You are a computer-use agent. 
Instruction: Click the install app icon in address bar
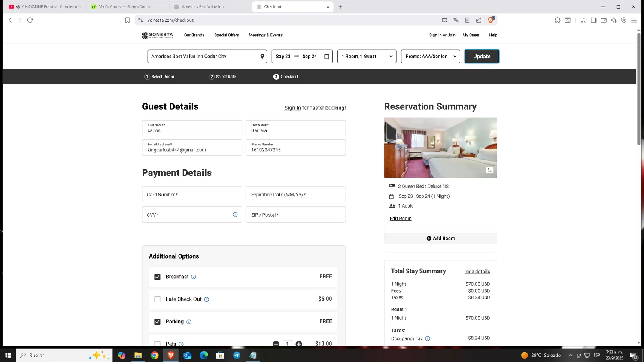coord(444,20)
